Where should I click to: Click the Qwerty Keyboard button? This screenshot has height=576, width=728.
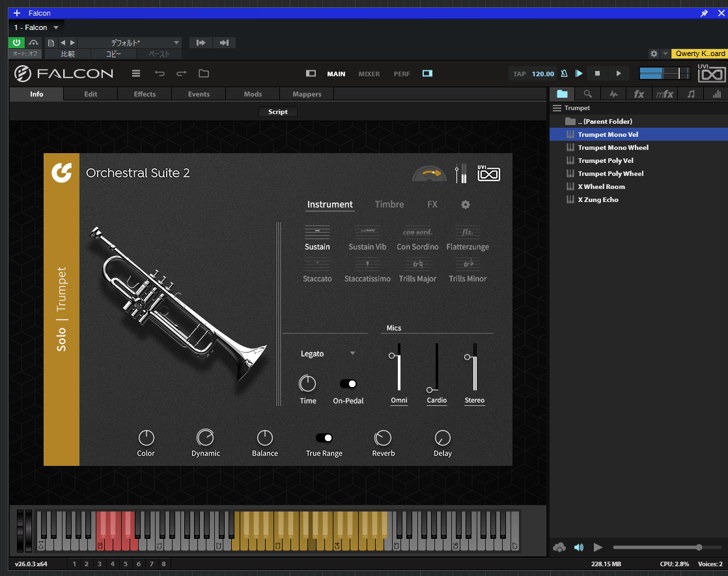[x=700, y=53]
